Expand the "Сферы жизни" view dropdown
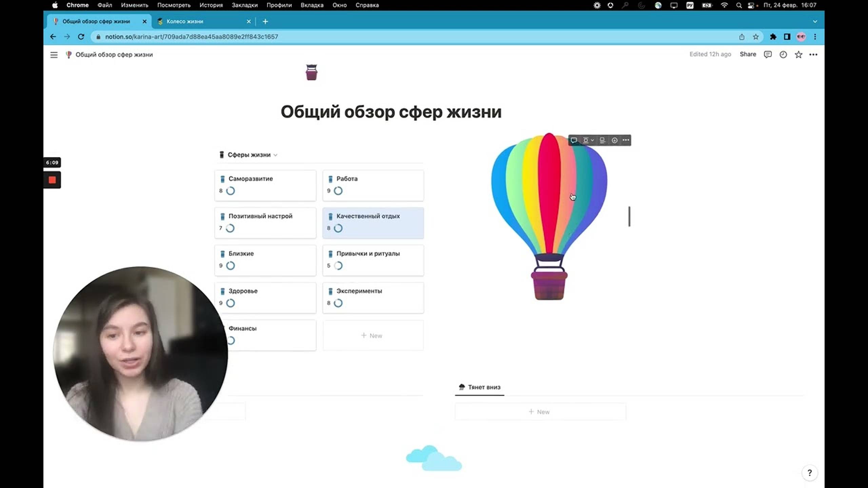 tap(276, 155)
